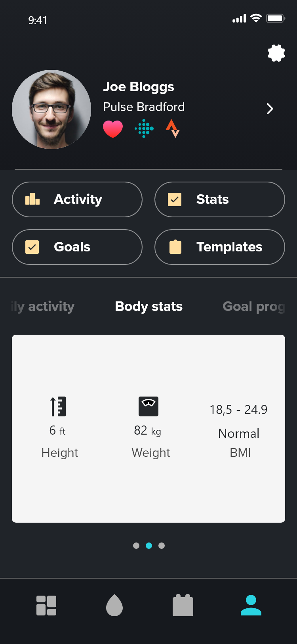This screenshot has height=644, width=297.
Task: Open settings via the gear icon
Action: click(x=276, y=53)
